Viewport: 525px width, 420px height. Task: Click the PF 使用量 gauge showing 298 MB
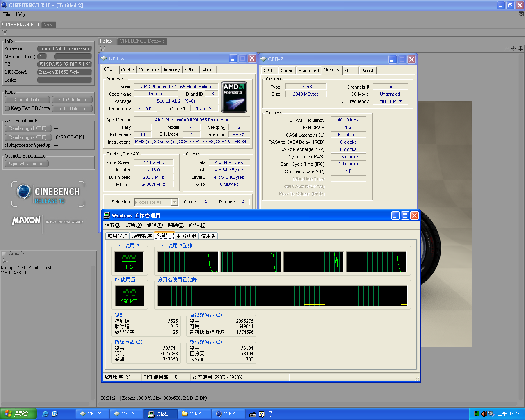pos(129,296)
